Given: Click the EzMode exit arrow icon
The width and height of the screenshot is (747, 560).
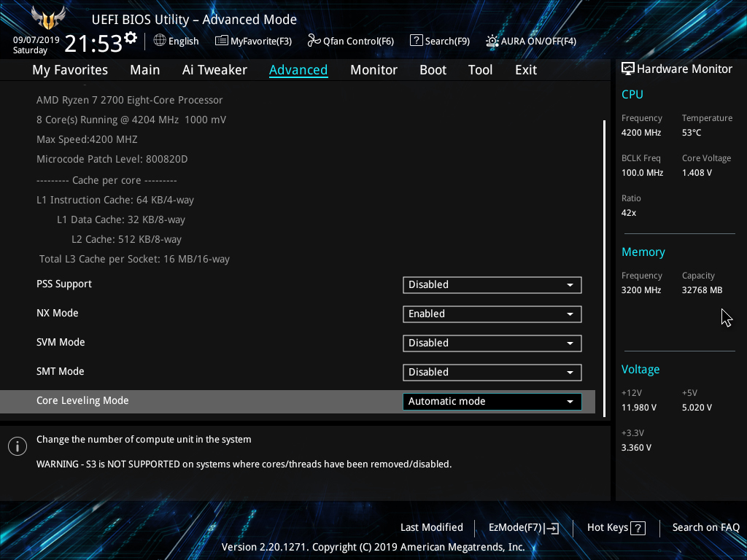Looking at the screenshot, I should [x=552, y=528].
